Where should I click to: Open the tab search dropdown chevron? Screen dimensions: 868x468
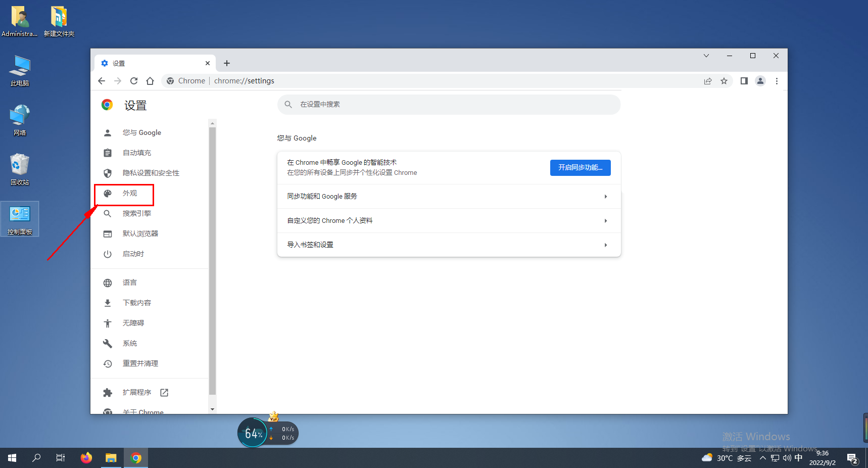pyautogui.click(x=706, y=56)
